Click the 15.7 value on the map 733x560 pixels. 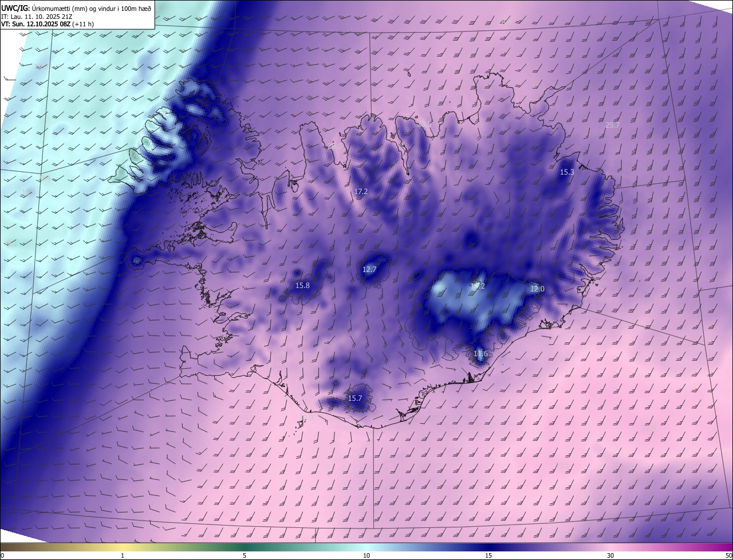tap(355, 398)
